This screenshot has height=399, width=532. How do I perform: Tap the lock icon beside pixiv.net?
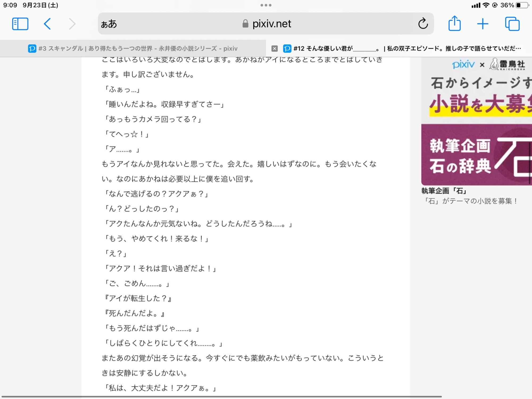point(245,24)
